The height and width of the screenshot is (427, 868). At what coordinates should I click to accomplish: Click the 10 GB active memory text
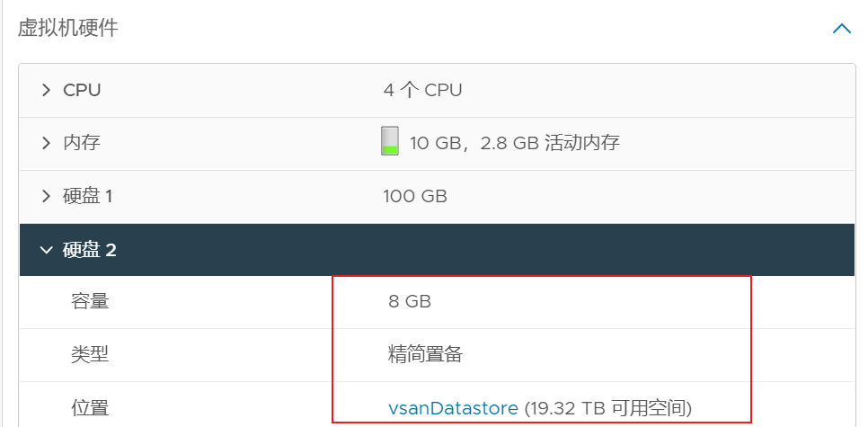click(x=515, y=143)
